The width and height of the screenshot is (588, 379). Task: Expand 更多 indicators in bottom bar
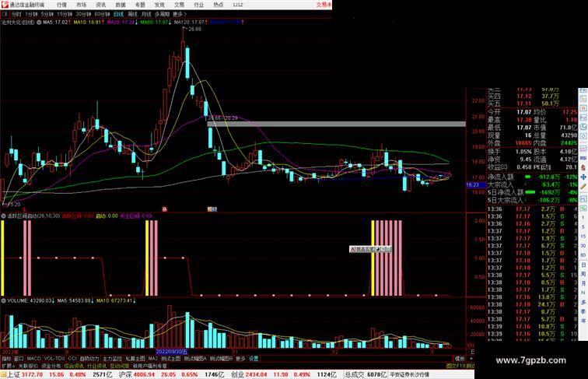pos(240,359)
